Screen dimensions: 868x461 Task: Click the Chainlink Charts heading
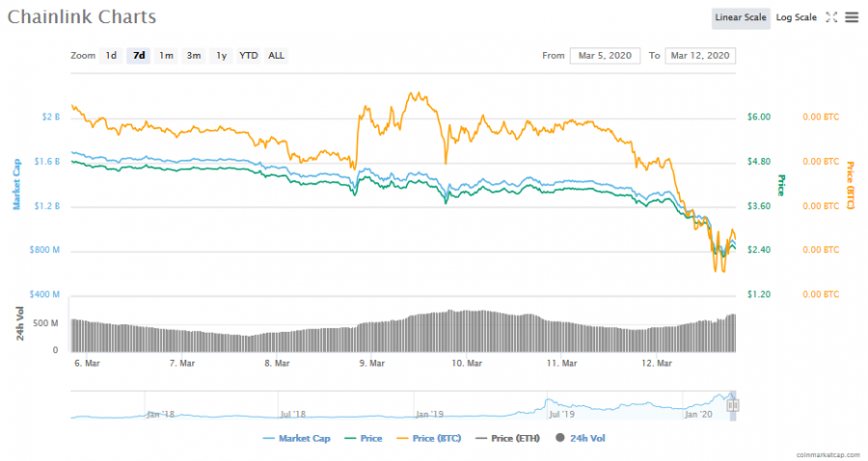(x=81, y=16)
